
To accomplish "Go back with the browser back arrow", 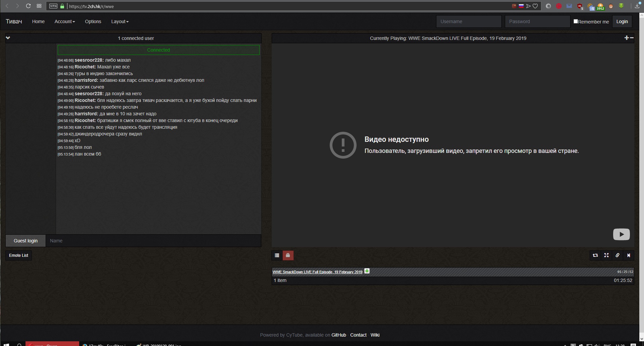I will (x=7, y=6).
